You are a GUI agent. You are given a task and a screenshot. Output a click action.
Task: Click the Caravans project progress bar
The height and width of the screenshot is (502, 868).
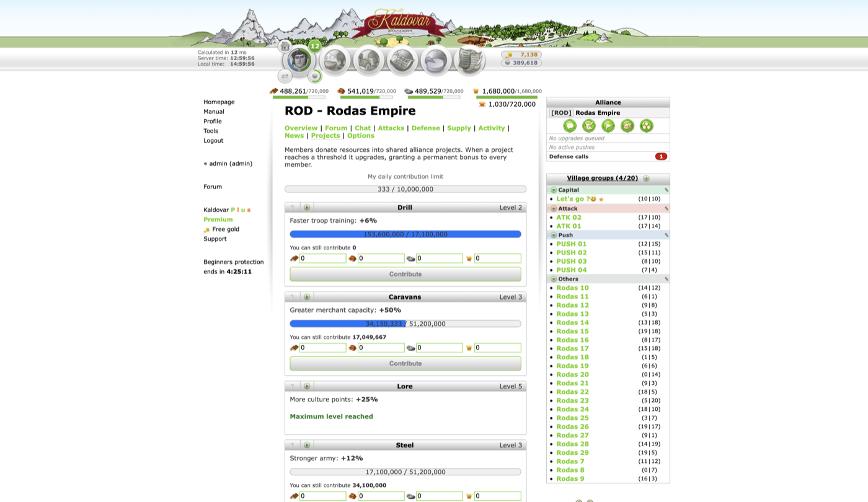click(x=405, y=323)
